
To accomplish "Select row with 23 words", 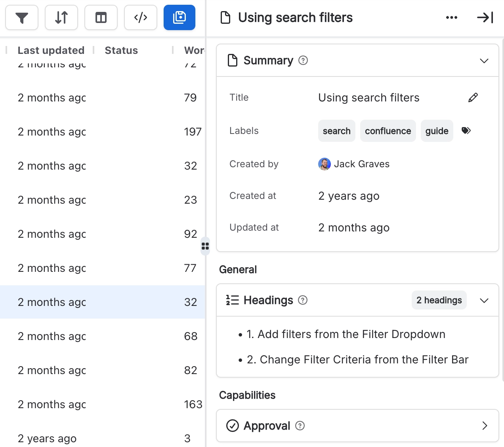I will (103, 200).
